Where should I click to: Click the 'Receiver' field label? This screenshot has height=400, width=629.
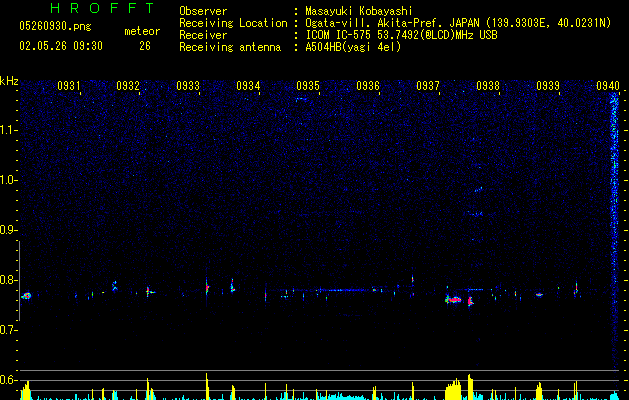tap(203, 35)
